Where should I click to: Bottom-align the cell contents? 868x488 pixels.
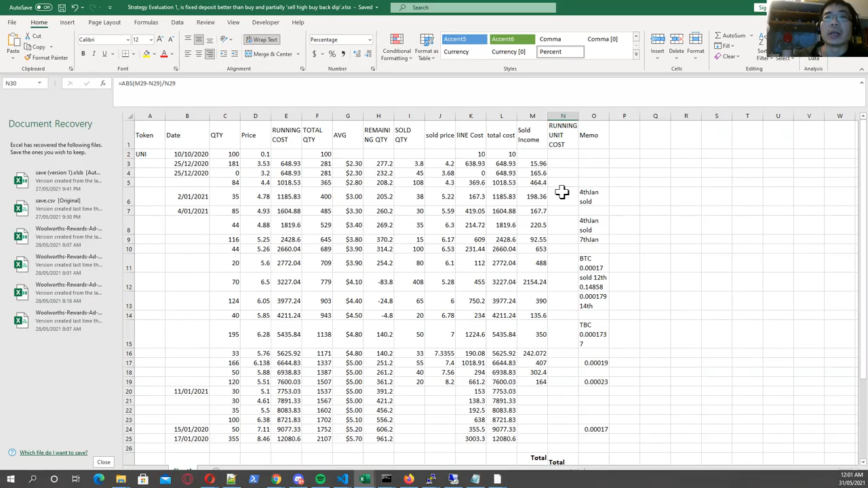(x=210, y=39)
